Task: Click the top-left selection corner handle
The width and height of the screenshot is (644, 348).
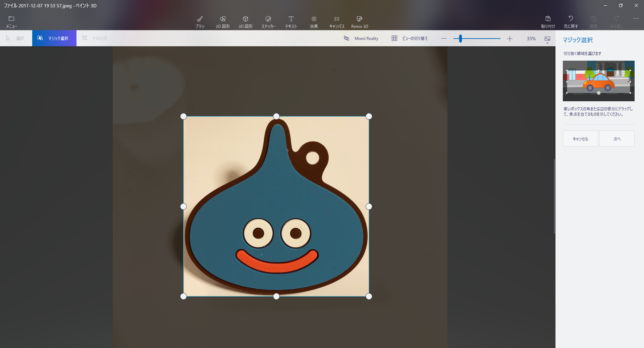Action: [183, 116]
